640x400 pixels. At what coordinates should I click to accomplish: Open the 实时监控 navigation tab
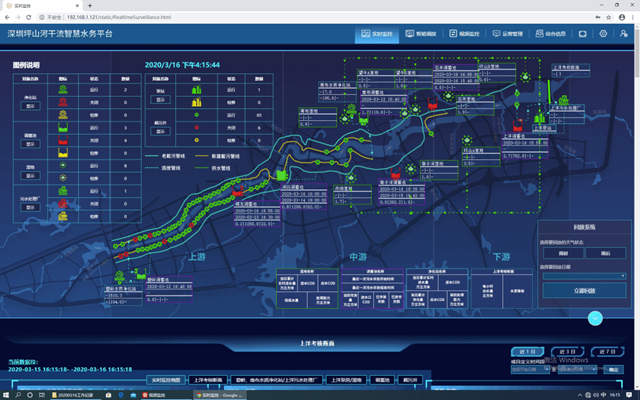click(377, 34)
